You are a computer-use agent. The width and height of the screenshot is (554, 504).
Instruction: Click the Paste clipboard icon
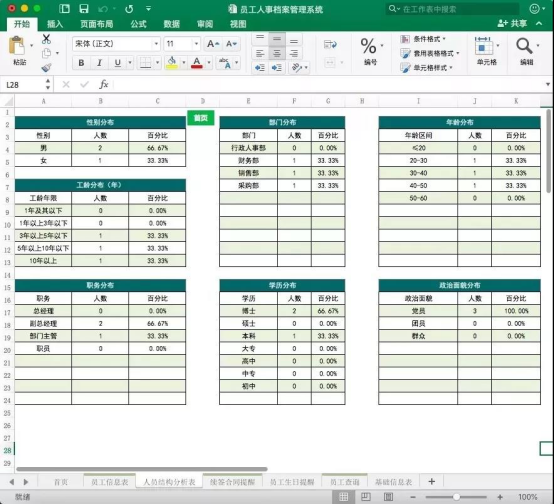[17, 46]
